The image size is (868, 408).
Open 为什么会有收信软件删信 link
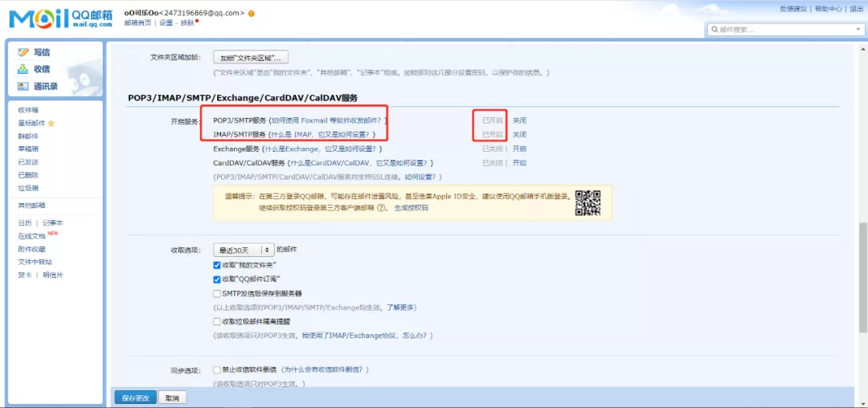[x=323, y=369]
